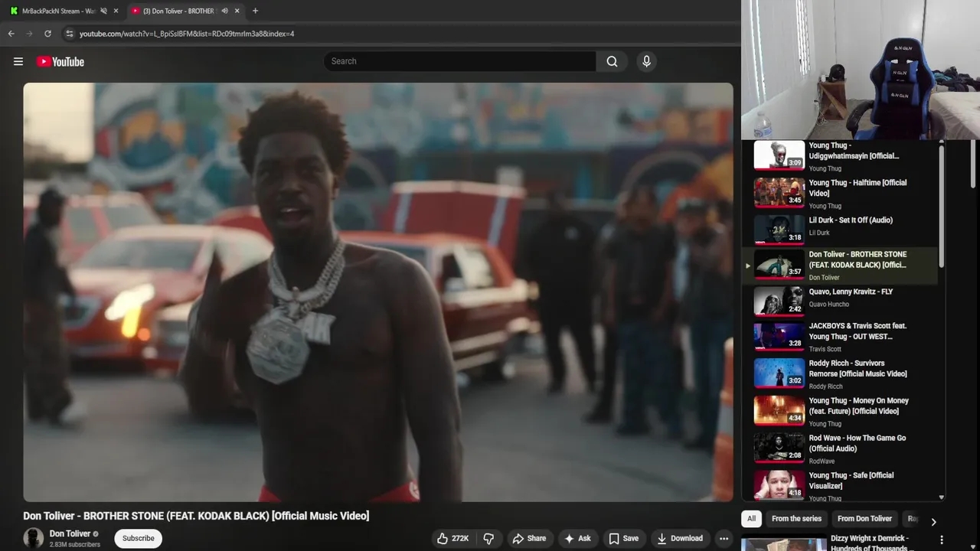Switch to the MrBackPackN Stream tab

click(58, 11)
